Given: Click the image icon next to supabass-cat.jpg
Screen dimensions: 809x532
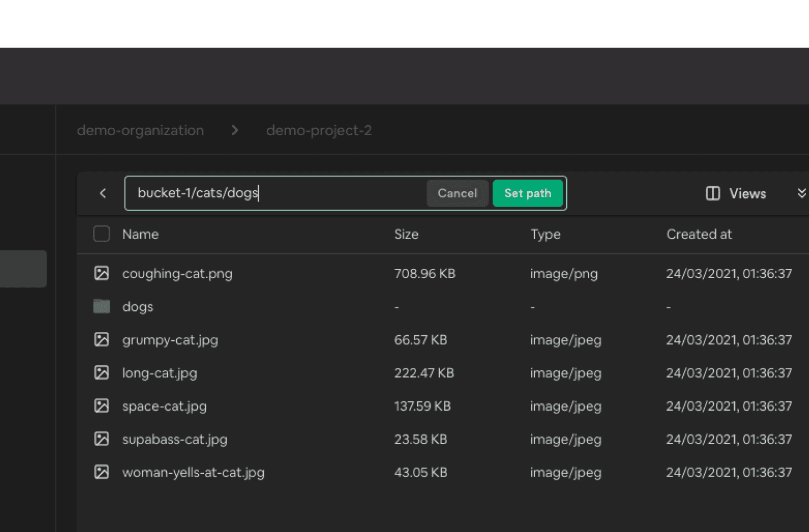Looking at the screenshot, I should [x=101, y=439].
